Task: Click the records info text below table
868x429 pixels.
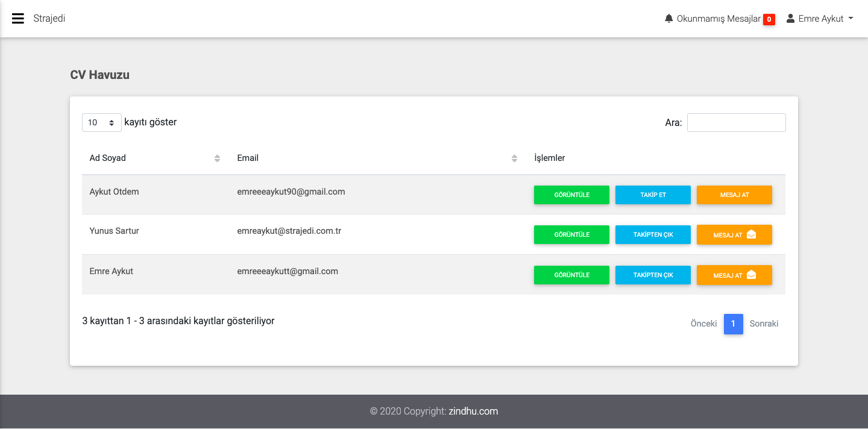Action: (178, 321)
